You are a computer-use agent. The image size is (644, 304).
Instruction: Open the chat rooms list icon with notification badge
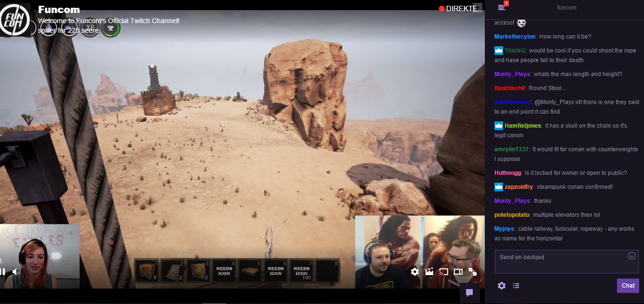502,7
